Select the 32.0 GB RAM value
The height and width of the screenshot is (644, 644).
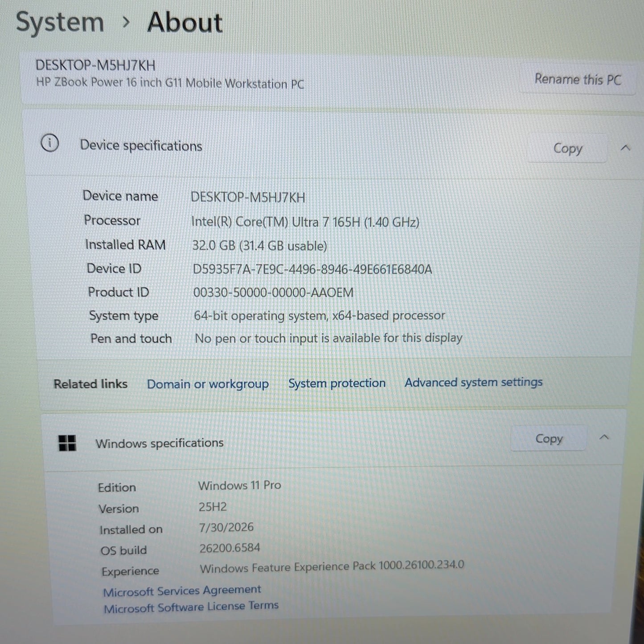coord(259,246)
